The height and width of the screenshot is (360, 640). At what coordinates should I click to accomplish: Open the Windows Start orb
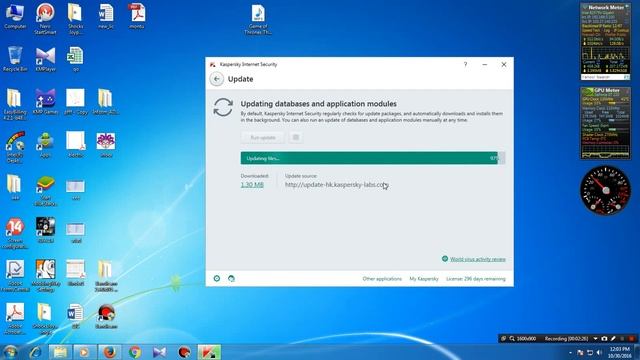10,352
